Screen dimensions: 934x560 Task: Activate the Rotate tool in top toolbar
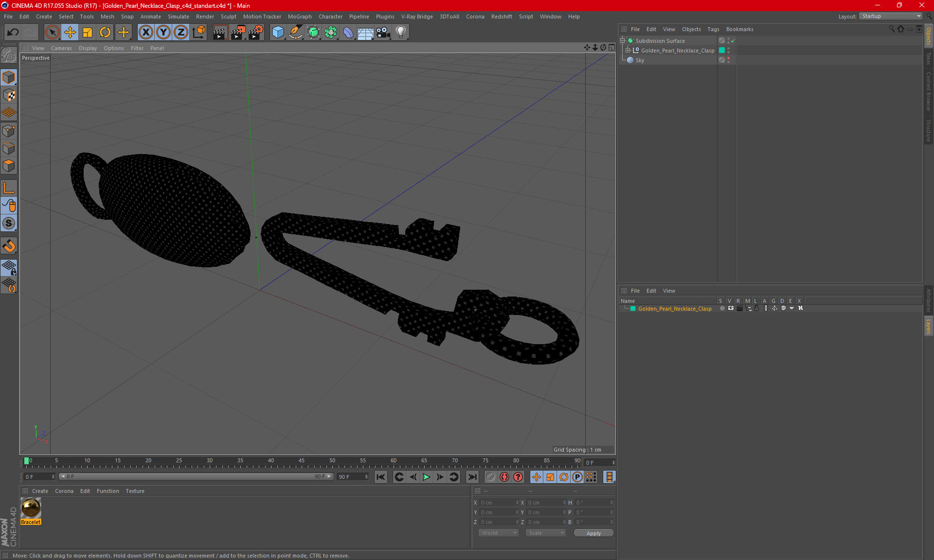(x=105, y=32)
